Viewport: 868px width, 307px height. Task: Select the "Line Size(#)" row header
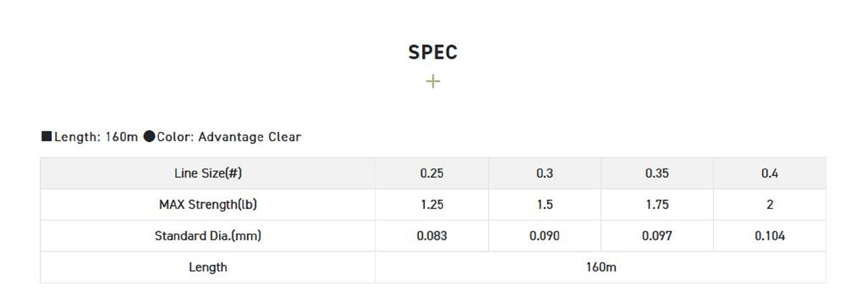[208, 173]
